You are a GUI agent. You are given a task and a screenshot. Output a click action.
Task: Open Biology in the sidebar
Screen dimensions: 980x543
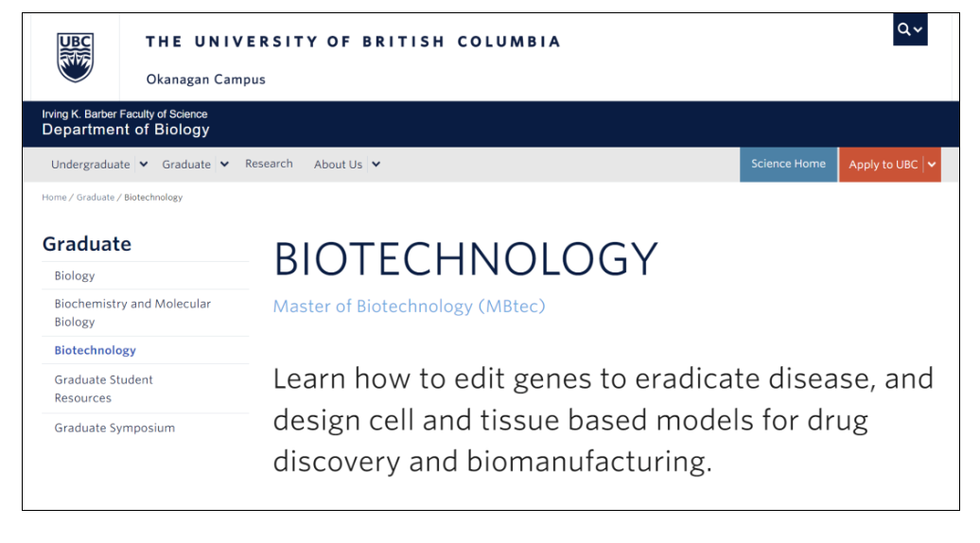click(x=75, y=276)
